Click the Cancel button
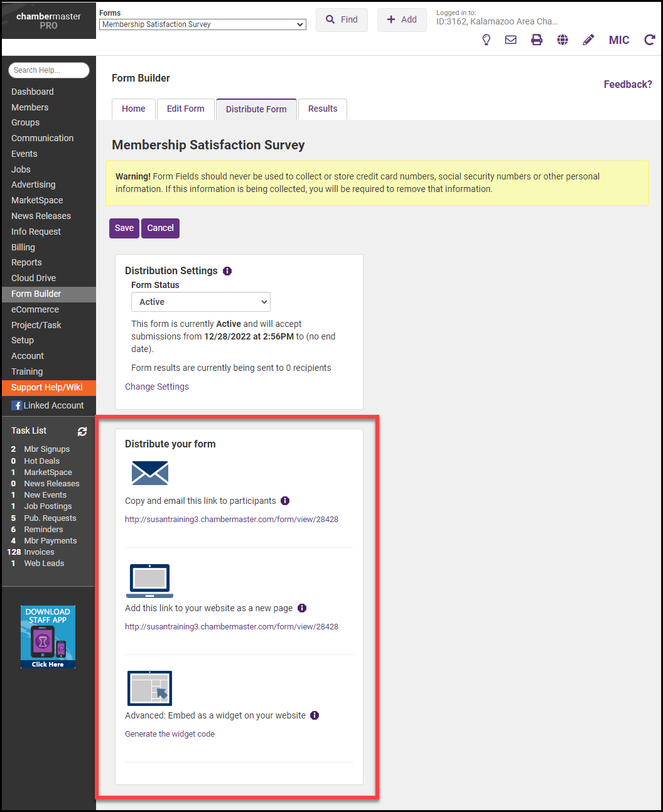Viewport: 663px width, 812px height. pyautogui.click(x=160, y=228)
